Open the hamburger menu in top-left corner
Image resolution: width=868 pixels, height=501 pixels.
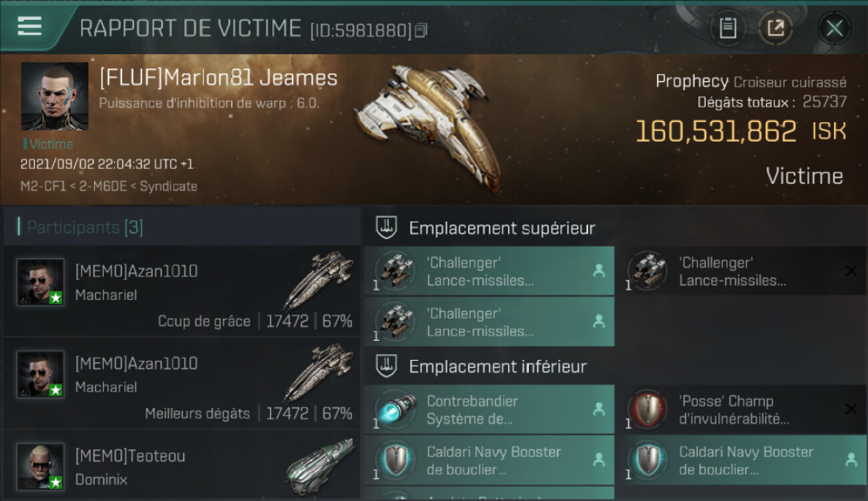click(29, 26)
